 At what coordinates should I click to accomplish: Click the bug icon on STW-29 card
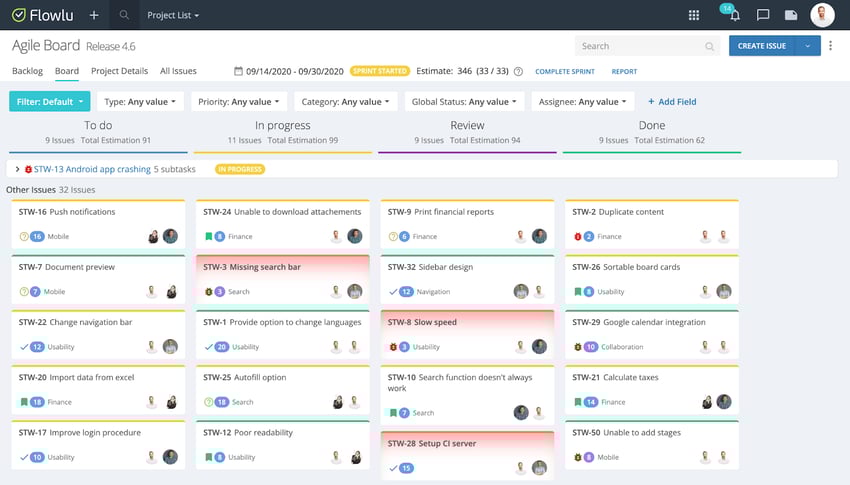[578, 347]
